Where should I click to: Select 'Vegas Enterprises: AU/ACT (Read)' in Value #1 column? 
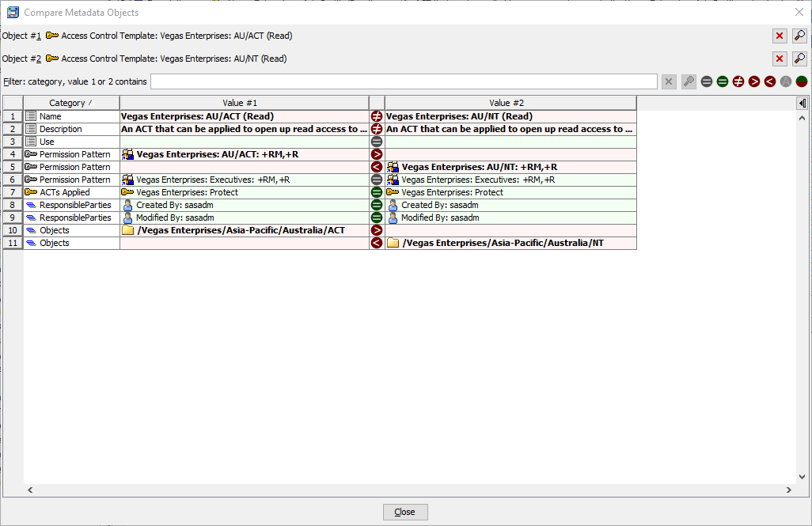point(245,116)
